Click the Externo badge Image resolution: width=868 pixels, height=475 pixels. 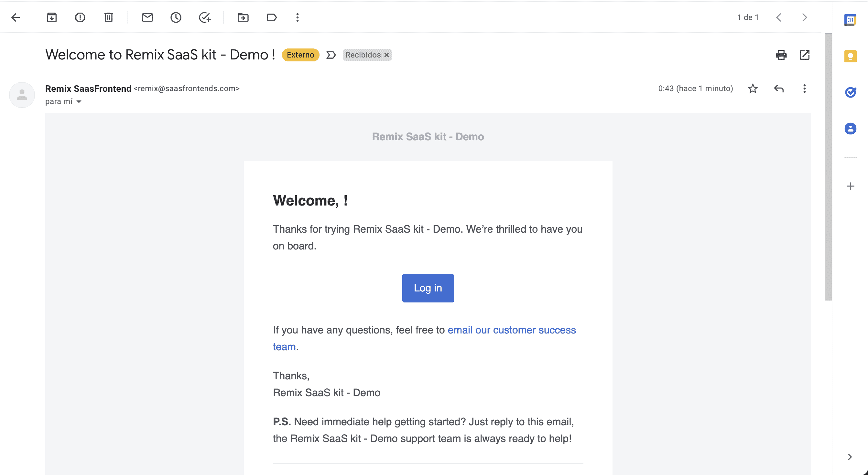pyautogui.click(x=300, y=55)
